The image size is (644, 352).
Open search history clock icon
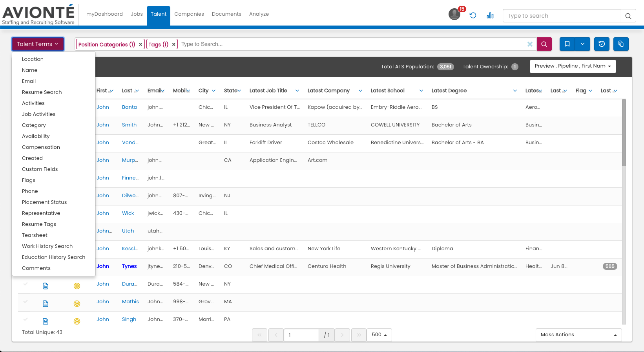click(x=602, y=44)
